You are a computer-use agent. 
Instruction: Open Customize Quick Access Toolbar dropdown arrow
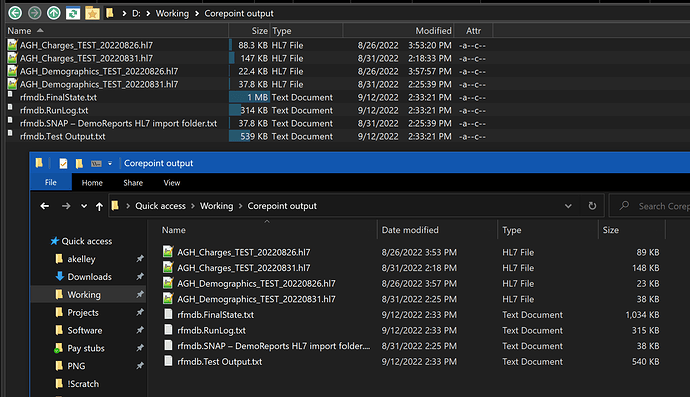point(110,164)
